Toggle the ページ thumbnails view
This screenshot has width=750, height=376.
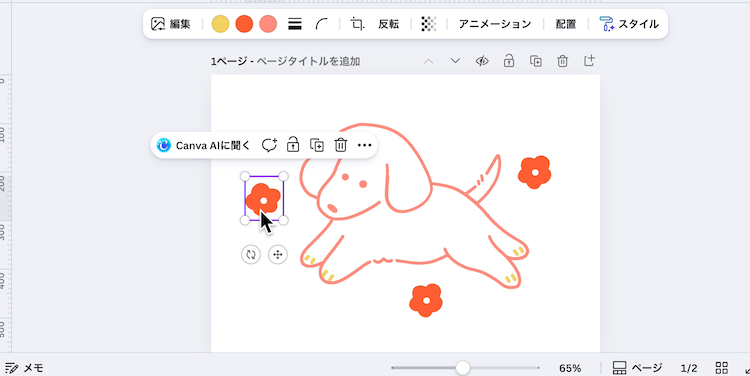[637, 368]
